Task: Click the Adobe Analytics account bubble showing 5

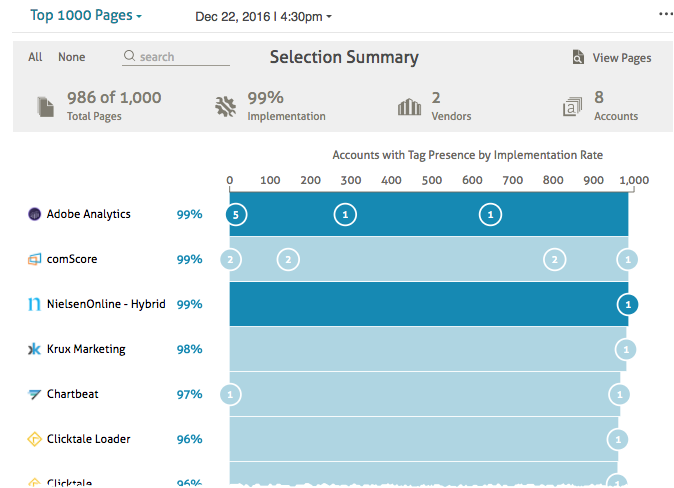Action: pos(236,215)
